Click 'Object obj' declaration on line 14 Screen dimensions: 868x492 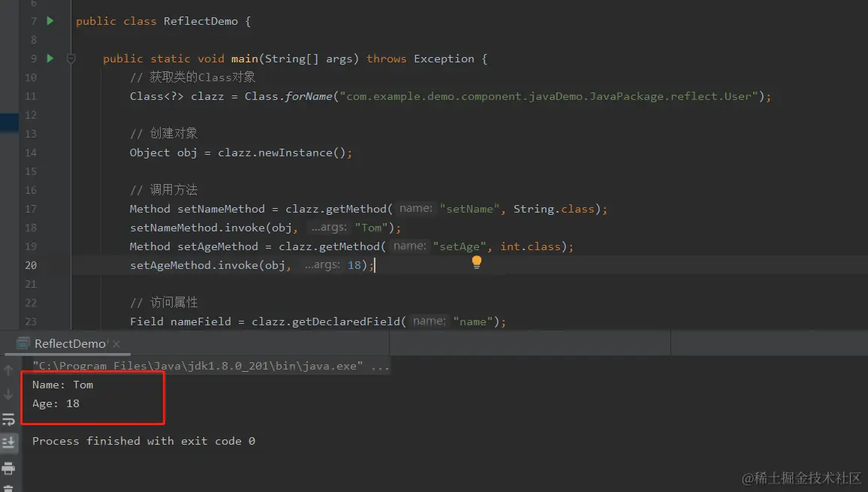tap(163, 152)
